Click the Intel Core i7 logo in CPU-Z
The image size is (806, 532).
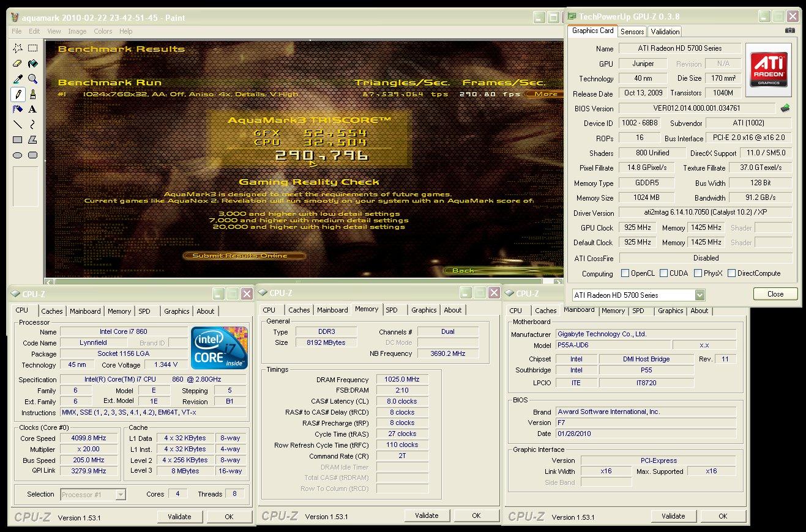[219, 347]
